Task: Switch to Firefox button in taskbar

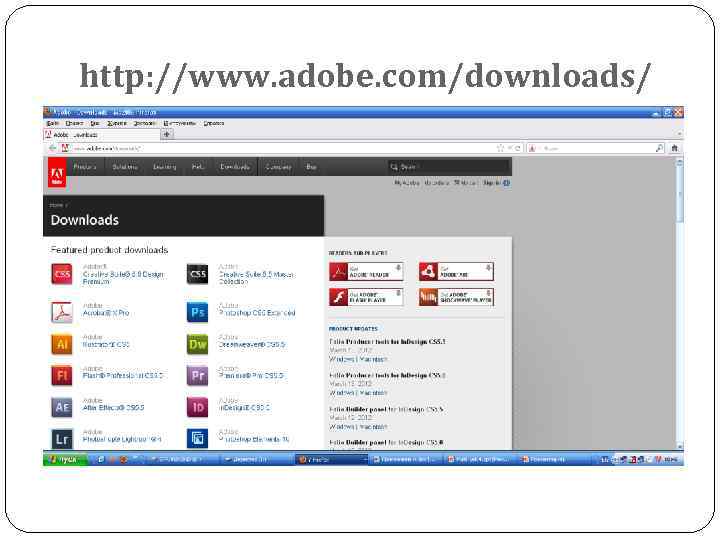Action: pos(332,459)
